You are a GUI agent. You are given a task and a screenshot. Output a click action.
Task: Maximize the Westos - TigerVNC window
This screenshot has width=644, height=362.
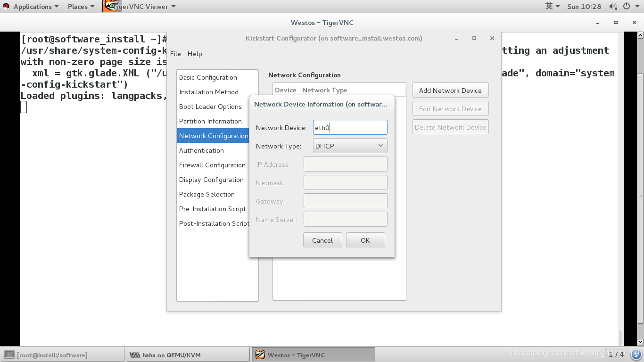click(x=616, y=23)
